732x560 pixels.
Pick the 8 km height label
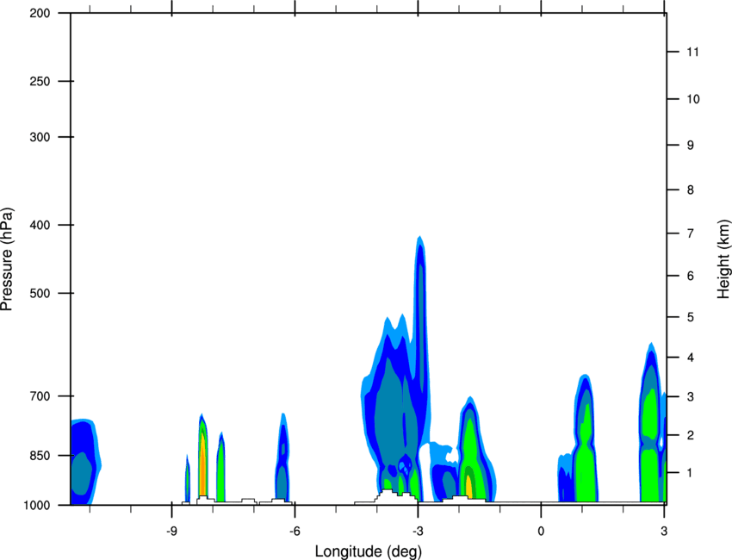pyautogui.click(x=691, y=190)
